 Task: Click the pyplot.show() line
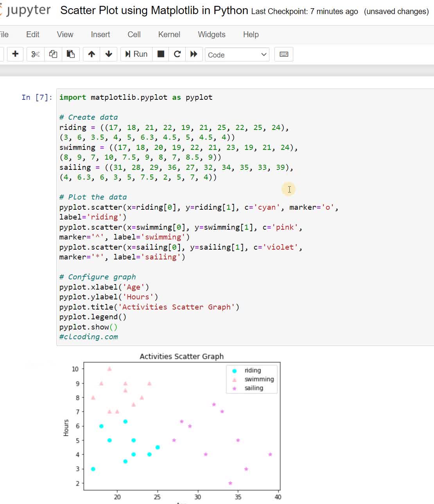[88, 327]
